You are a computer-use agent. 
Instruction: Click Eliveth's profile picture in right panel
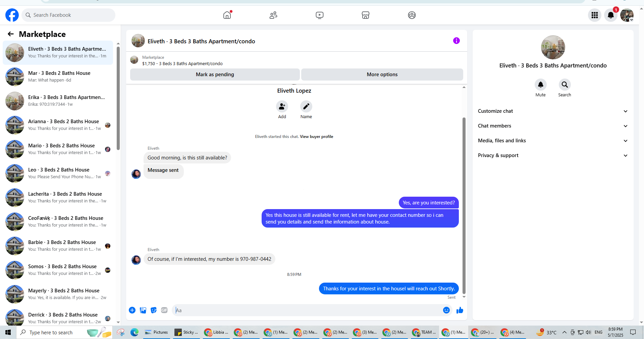(x=553, y=47)
